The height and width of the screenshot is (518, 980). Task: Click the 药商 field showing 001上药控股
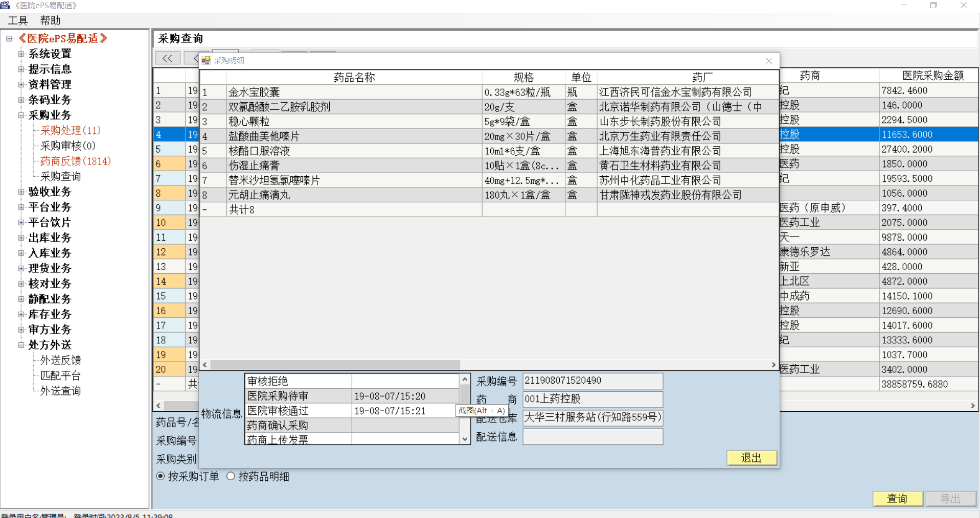(x=592, y=399)
